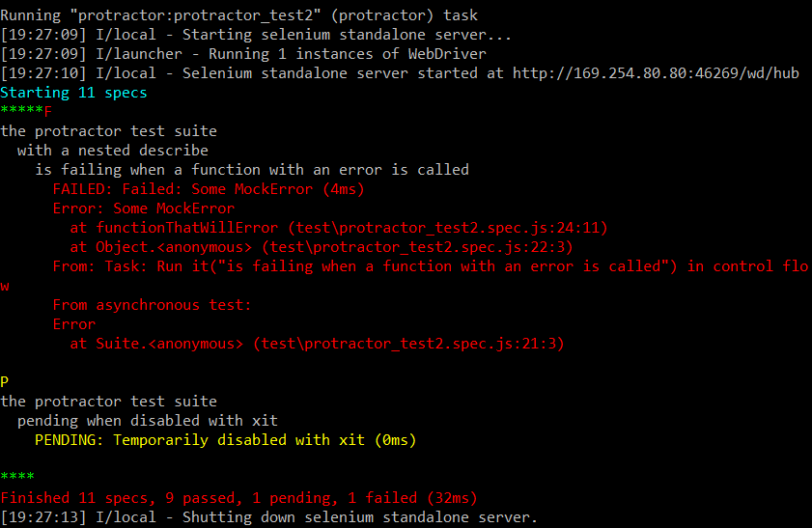Click "pending when disabled with xit" spec name

147,421
